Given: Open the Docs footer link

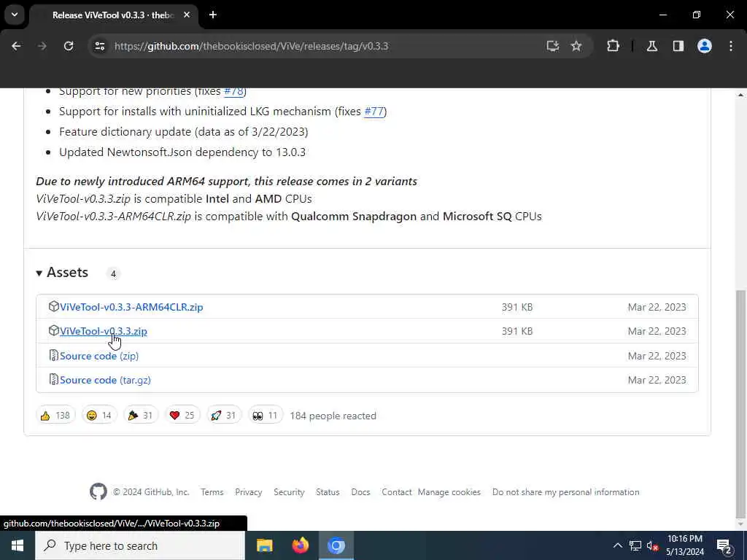Looking at the screenshot, I should point(360,492).
